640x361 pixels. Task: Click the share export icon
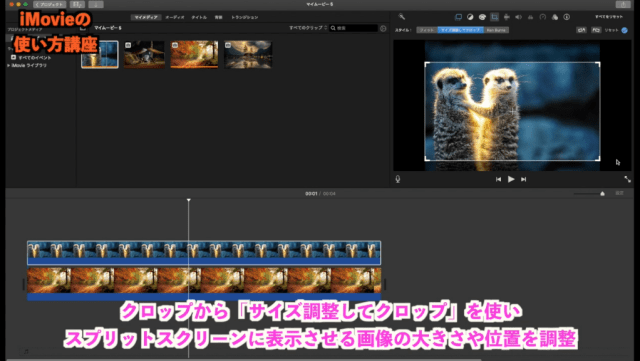point(623,4)
